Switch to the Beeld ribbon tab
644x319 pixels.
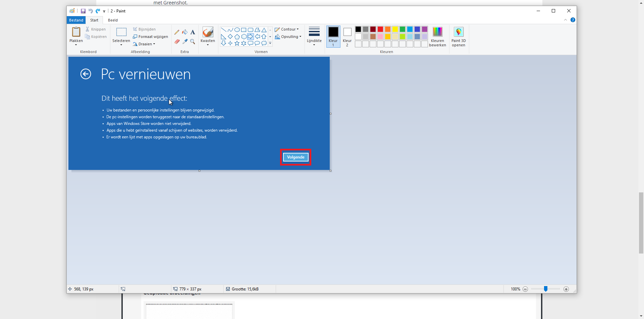[x=113, y=20]
